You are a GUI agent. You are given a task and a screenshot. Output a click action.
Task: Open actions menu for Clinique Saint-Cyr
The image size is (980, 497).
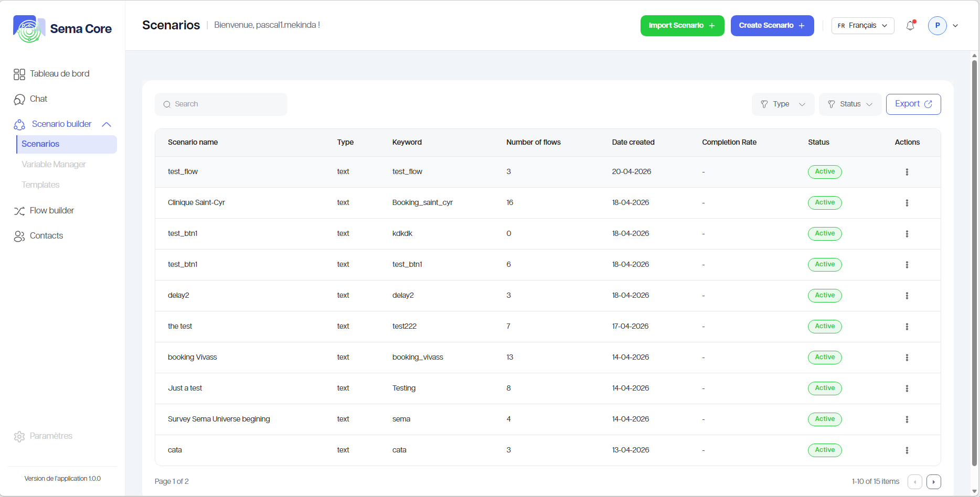click(907, 203)
